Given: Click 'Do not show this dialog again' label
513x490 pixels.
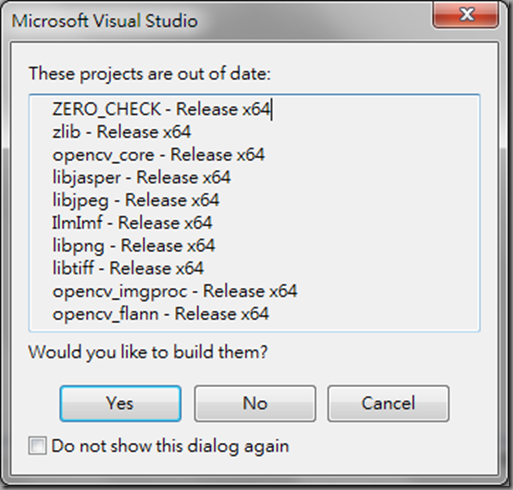Looking at the screenshot, I should pos(170,446).
